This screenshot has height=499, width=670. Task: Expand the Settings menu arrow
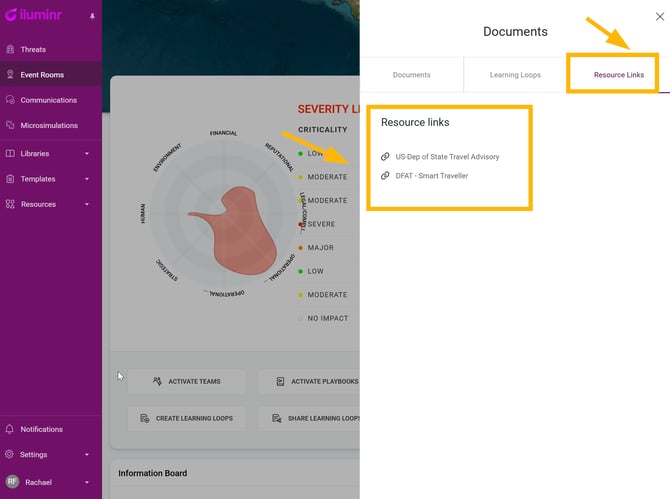coord(87,455)
